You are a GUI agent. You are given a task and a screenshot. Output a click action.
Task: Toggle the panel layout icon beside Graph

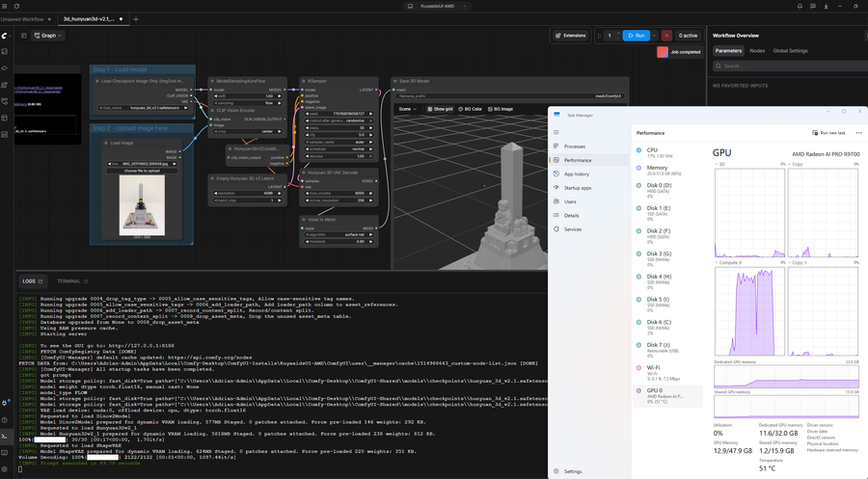(24, 36)
